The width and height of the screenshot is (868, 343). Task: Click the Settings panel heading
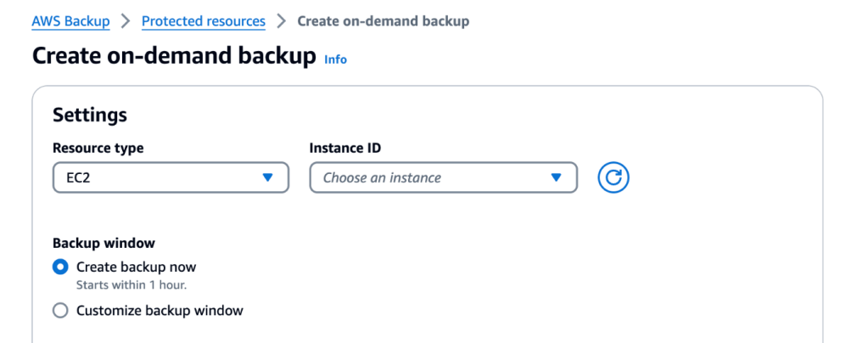(x=90, y=115)
